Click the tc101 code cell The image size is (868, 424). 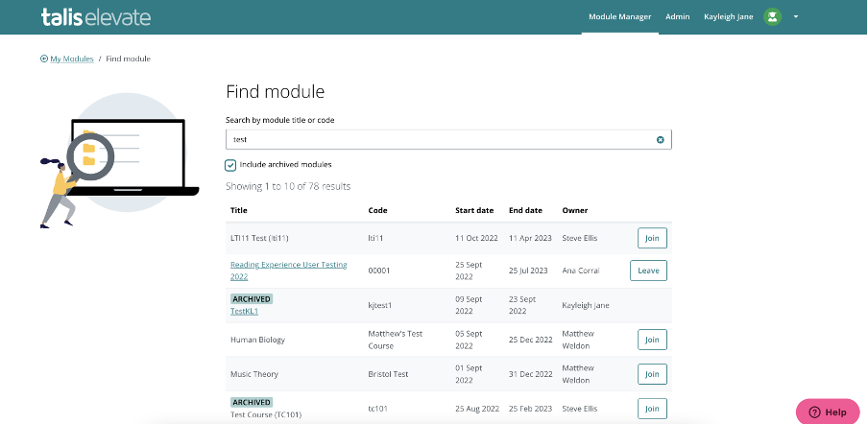tap(377, 409)
